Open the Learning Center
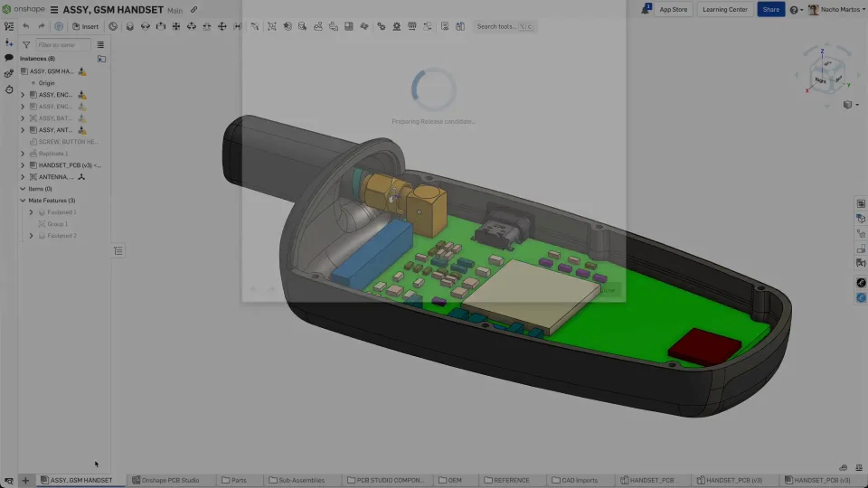 (x=725, y=9)
